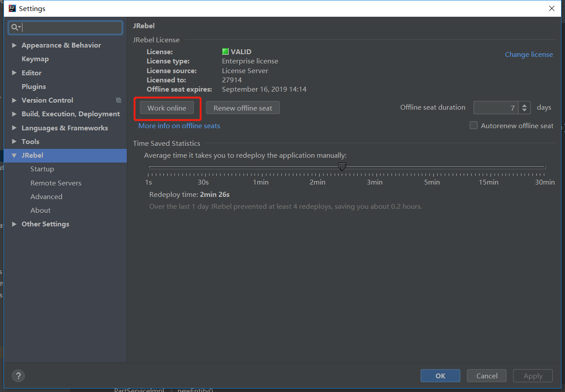The width and height of the screenshot is (565, 392).
Task: Select JRebel Remote Servers page
Action: 56,183
